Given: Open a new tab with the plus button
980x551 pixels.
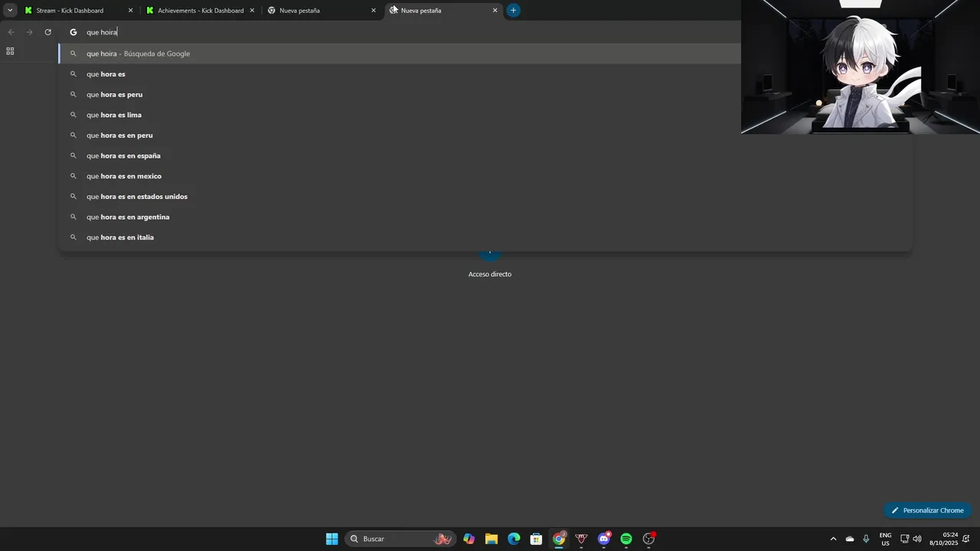Looking at the screenshot, I should tap(514, 10).
